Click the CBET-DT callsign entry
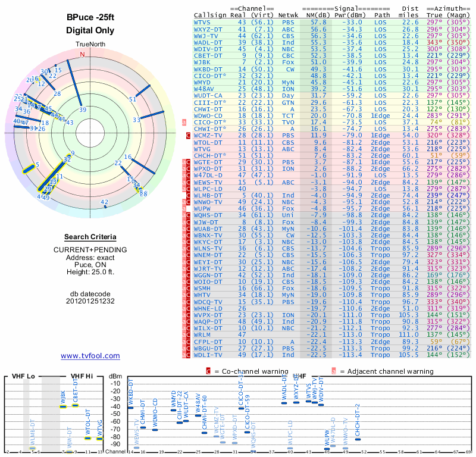 coord(208,55)
